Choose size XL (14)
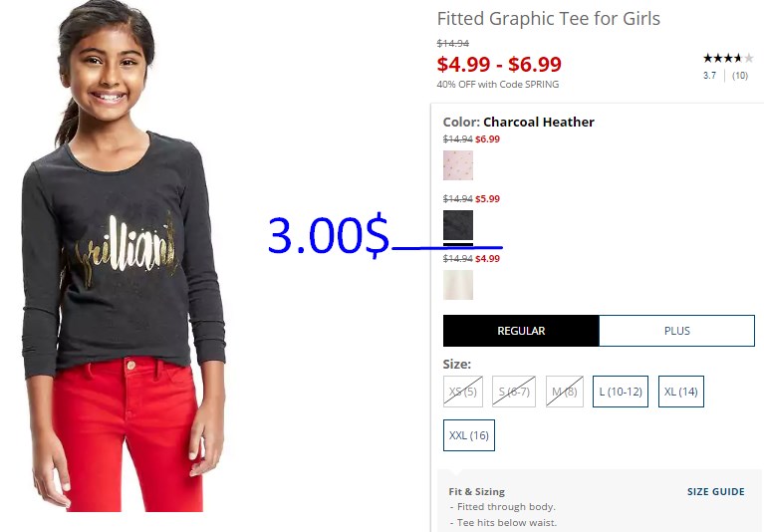Screen dimensions: 764x532 (680, 392)
